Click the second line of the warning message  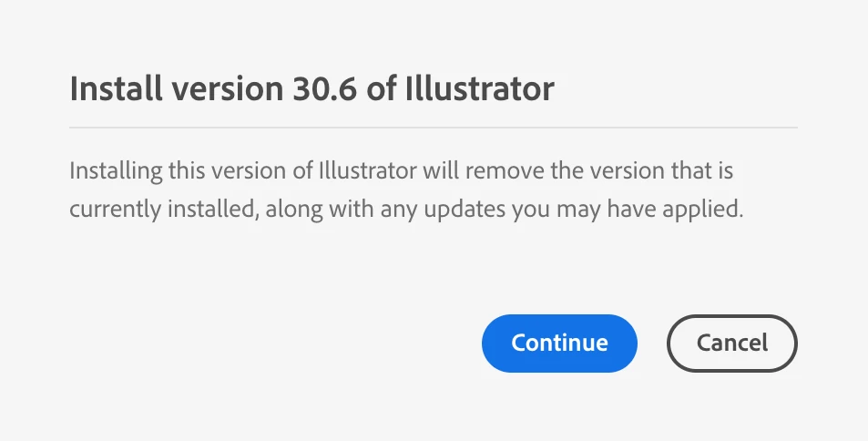(x=406, y=210)
